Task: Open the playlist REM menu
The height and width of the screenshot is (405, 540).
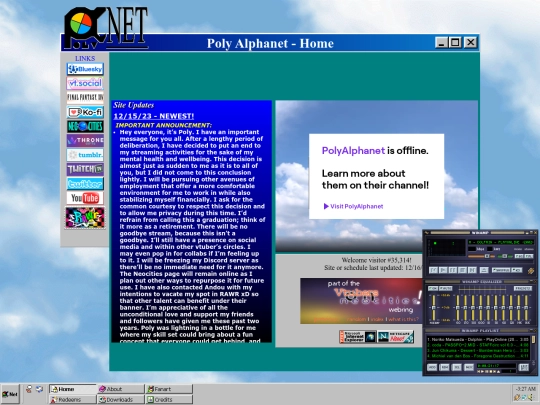Action: (444, 367)
